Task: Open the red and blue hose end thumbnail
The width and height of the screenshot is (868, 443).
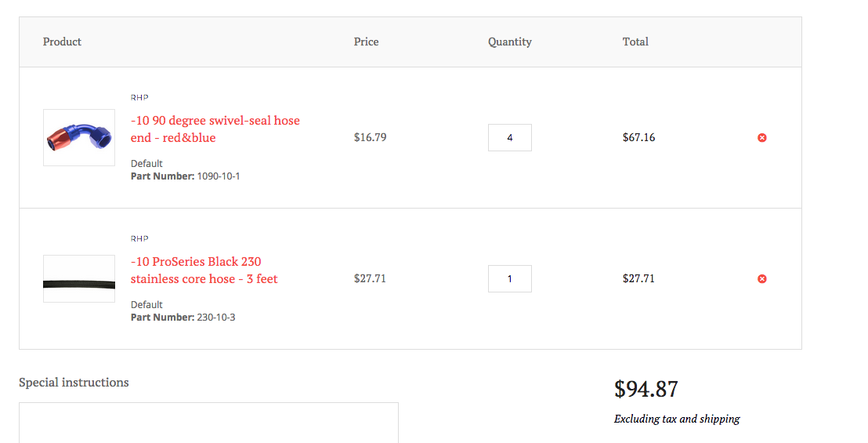Action: 79,138
